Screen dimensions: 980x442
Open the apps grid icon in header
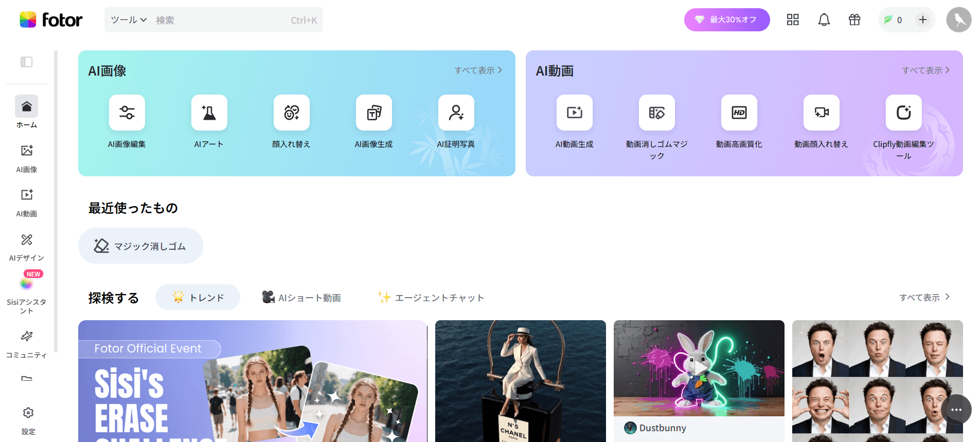(x=792, y=20)
